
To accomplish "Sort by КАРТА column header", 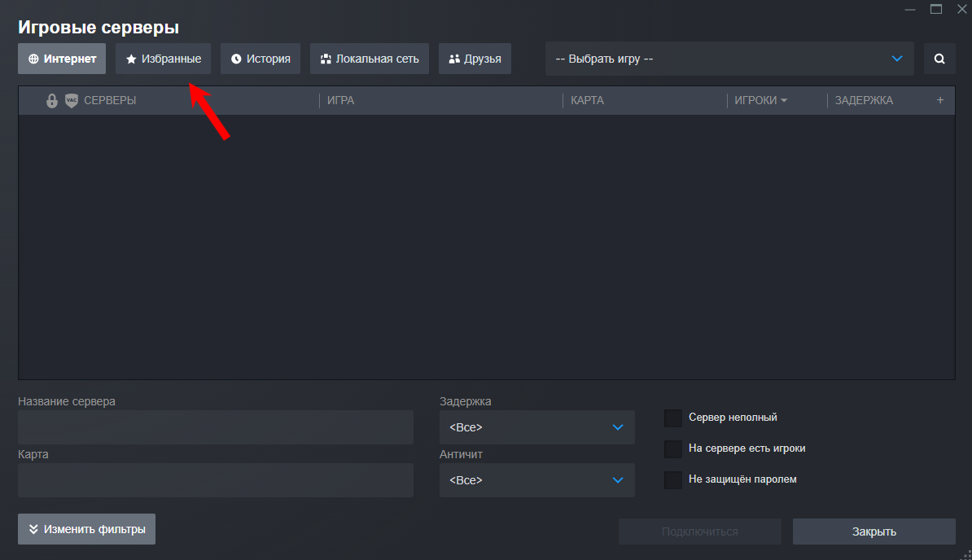I will pyautogui.click(x=587, y=100).
